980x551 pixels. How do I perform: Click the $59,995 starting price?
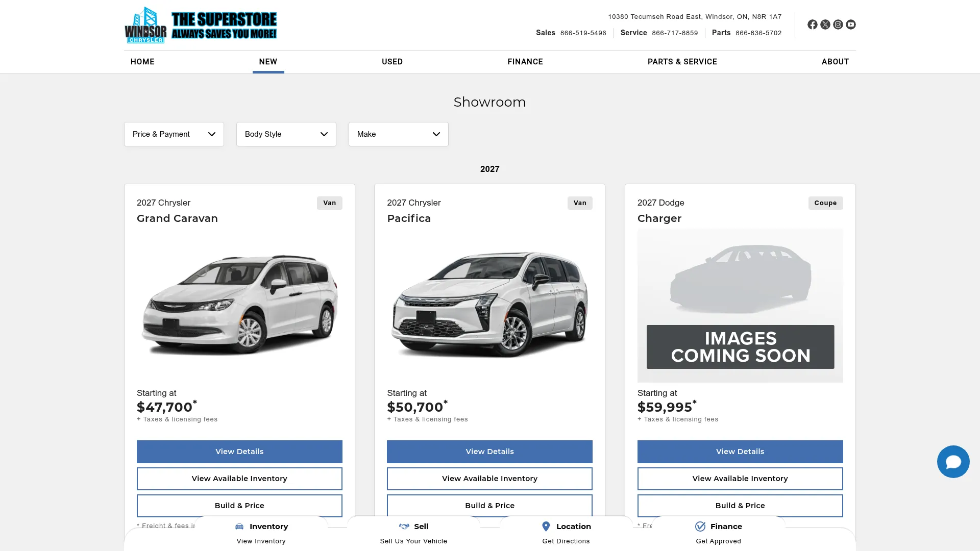pos(667,407)
